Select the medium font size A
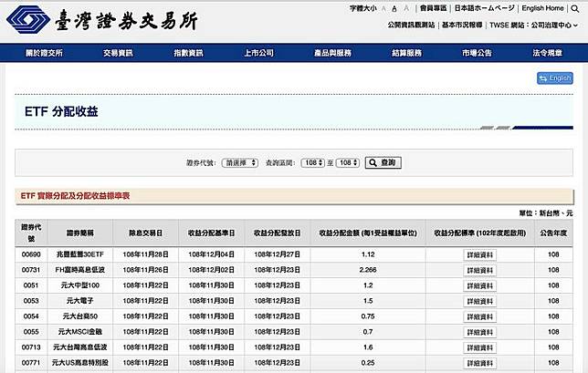Image resolution: width=588 pixels, height=373 pixels. point(394,8)
